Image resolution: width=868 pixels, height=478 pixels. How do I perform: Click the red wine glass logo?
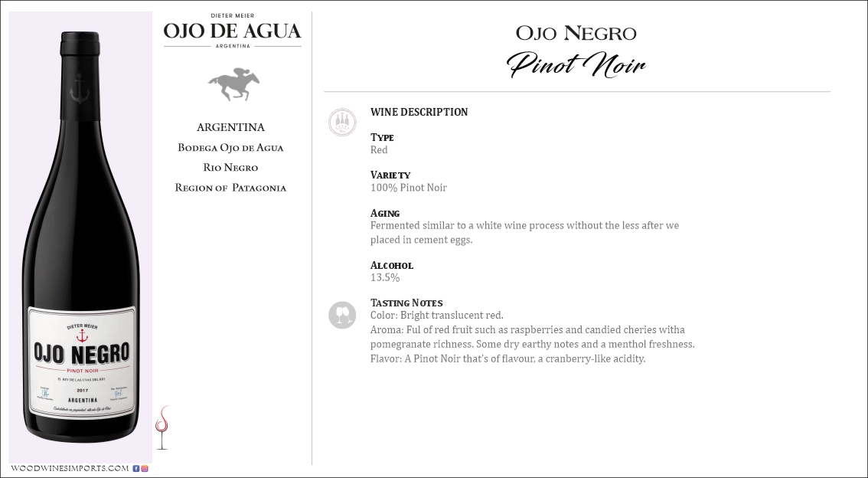(162, 427)
